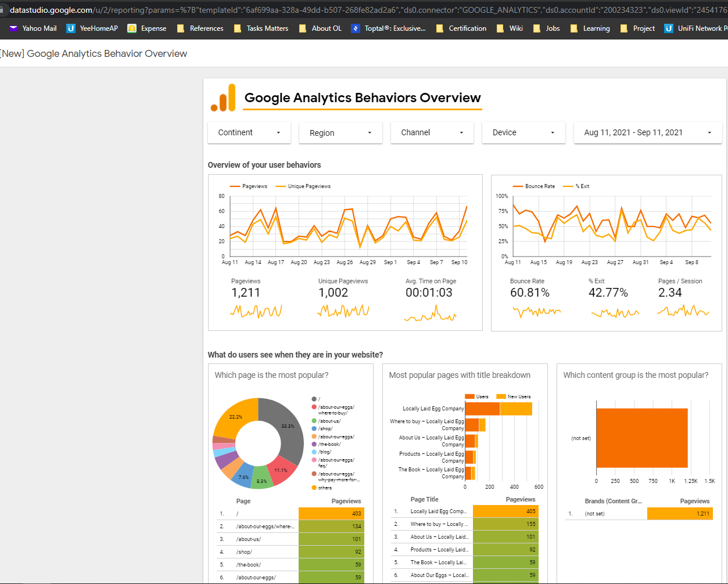Open the About OL bookmark folder
Image resolution: width=728 pixels, height=584 pixels.
coord(320,28)
